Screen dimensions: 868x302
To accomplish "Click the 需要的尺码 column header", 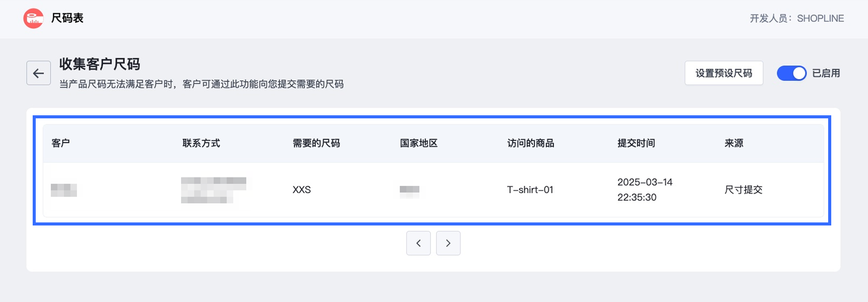I will 317,143.
